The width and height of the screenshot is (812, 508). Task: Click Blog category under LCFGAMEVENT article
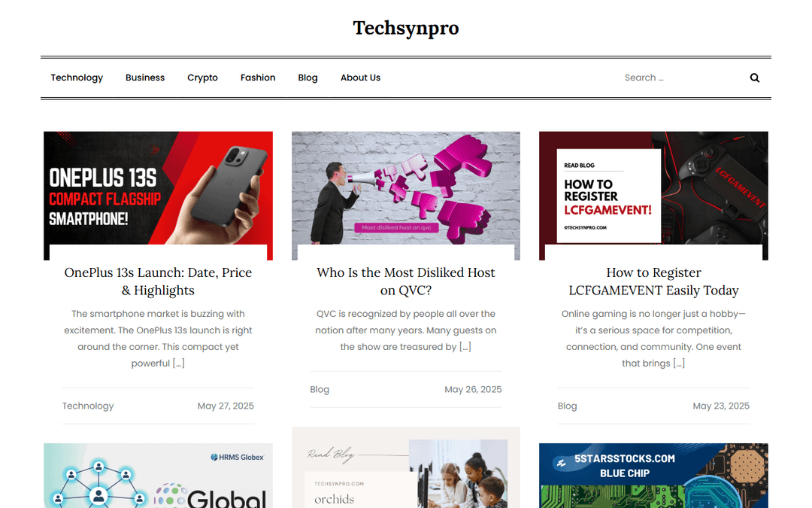point(567,406)
